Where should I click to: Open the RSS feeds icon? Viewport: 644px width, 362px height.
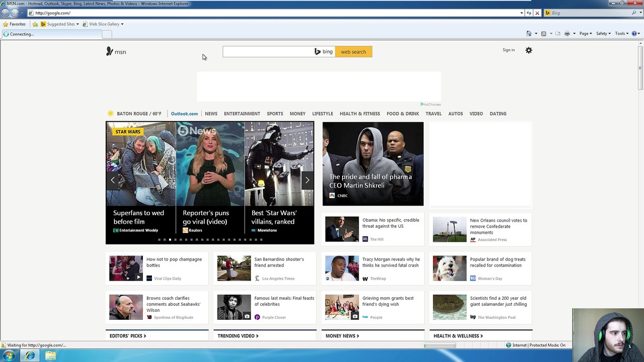pyautogui.click(x=543, y=34)
